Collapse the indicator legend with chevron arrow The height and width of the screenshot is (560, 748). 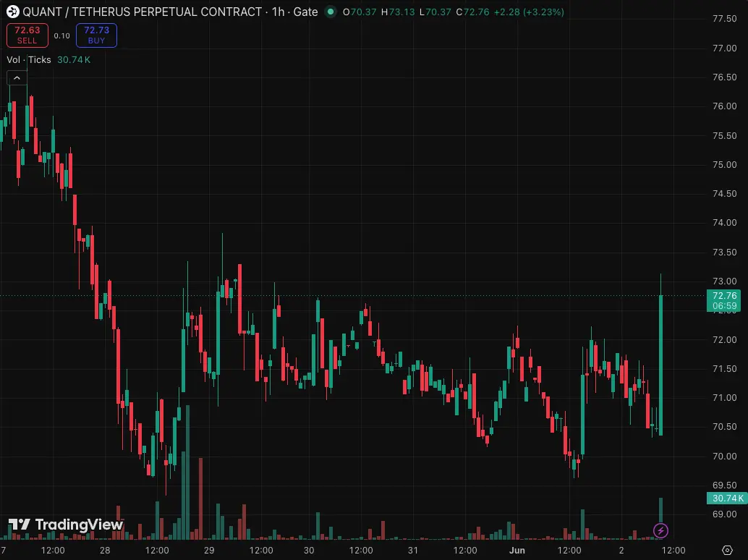coord(17,78)
